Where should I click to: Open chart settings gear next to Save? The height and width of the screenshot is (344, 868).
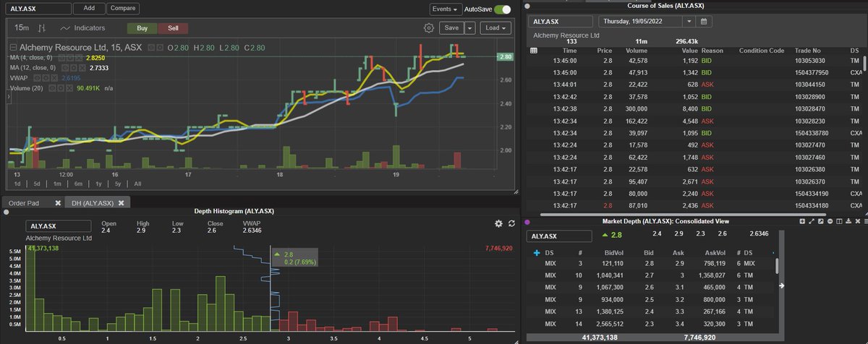pyautogui.click(x=429, y=27)
